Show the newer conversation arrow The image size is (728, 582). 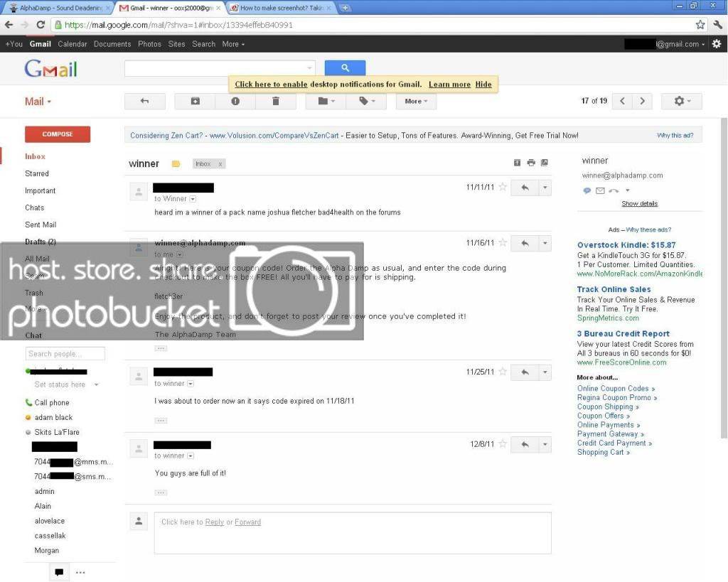coord(623,101)
